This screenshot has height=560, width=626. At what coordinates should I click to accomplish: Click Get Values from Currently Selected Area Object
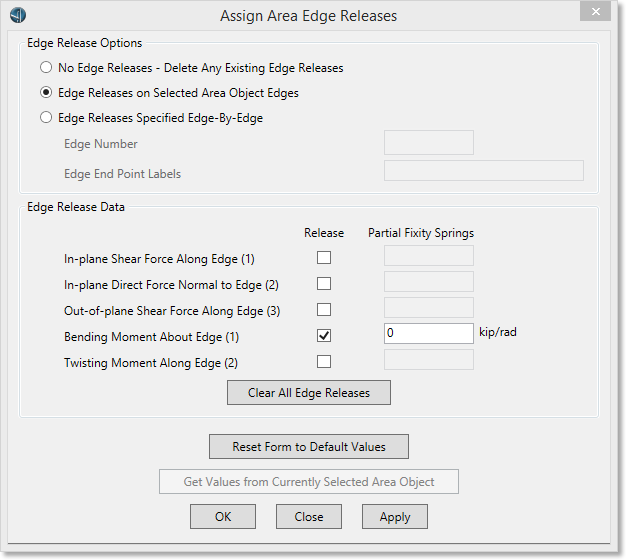[x=309, y=482]
